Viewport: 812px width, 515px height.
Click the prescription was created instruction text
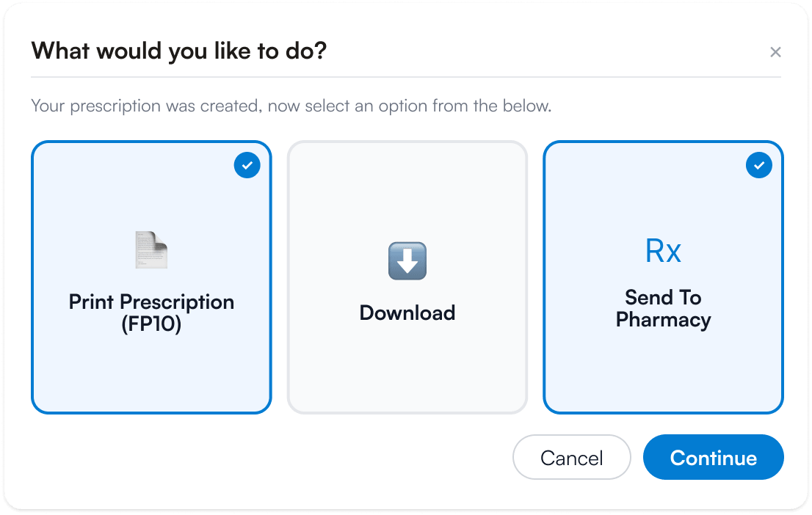click(x=291, y=106)
